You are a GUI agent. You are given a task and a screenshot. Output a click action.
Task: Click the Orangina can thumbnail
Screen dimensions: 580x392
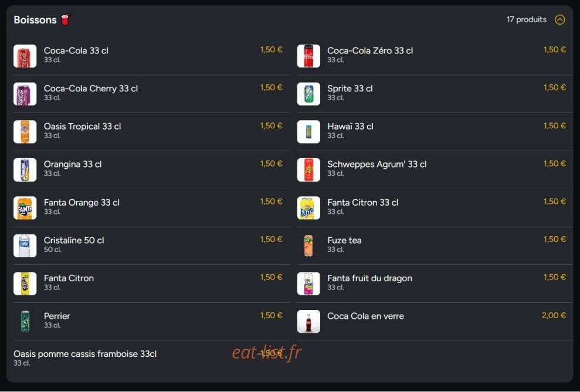[x=25, y=169]
